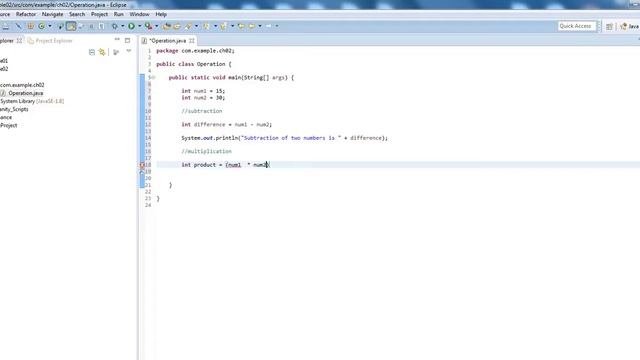Maximize the Package Explorer panel
The image size is (640, 360).
pos(127,40)
